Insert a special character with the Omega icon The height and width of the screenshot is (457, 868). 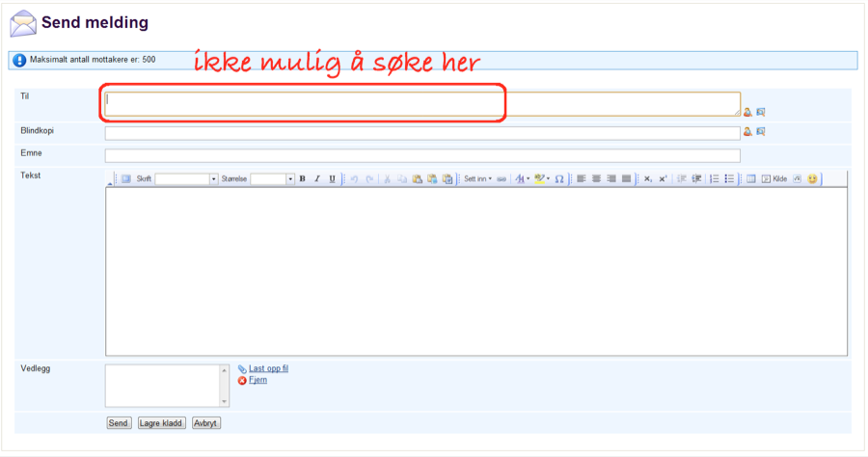[x=559, y=178]
